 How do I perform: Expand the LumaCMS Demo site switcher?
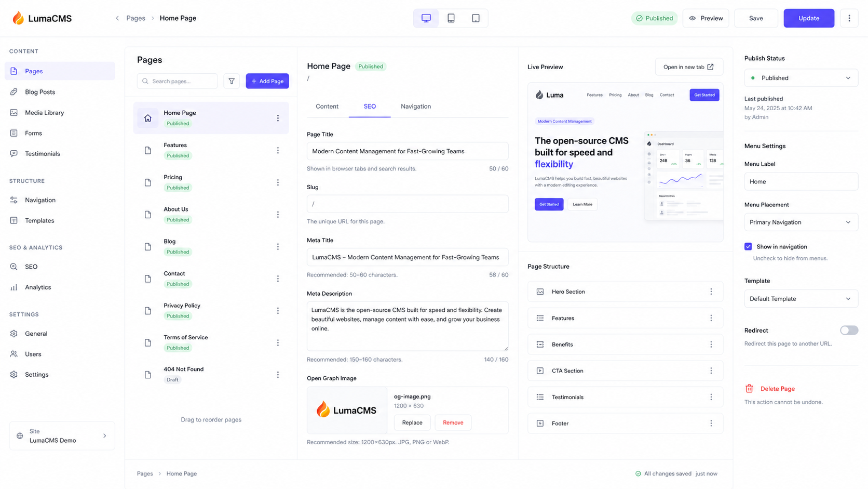tap(62, 435)
